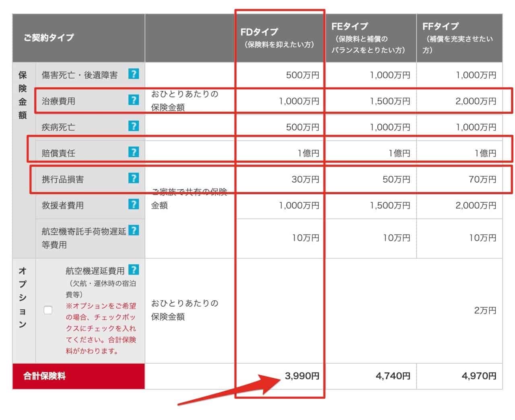The width and height of the screenshot is (515, 420).
Task: Click the FF 携行品損害 amount 70万円
Action: (x=482, y=179)
